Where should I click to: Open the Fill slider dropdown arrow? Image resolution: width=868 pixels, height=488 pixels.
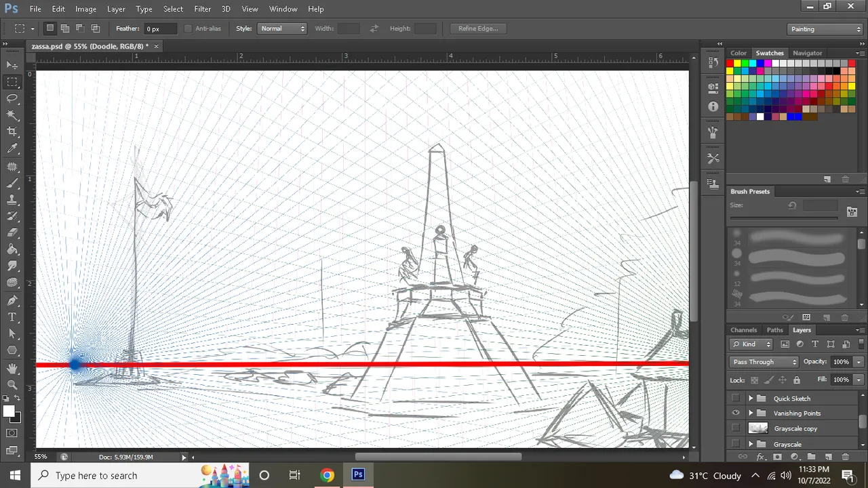click(859, 380)
